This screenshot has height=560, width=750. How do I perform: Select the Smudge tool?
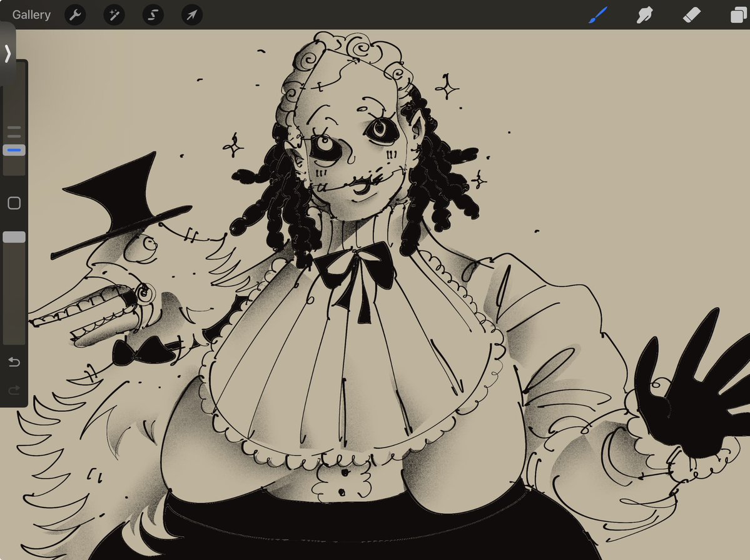tap(645, 15)
